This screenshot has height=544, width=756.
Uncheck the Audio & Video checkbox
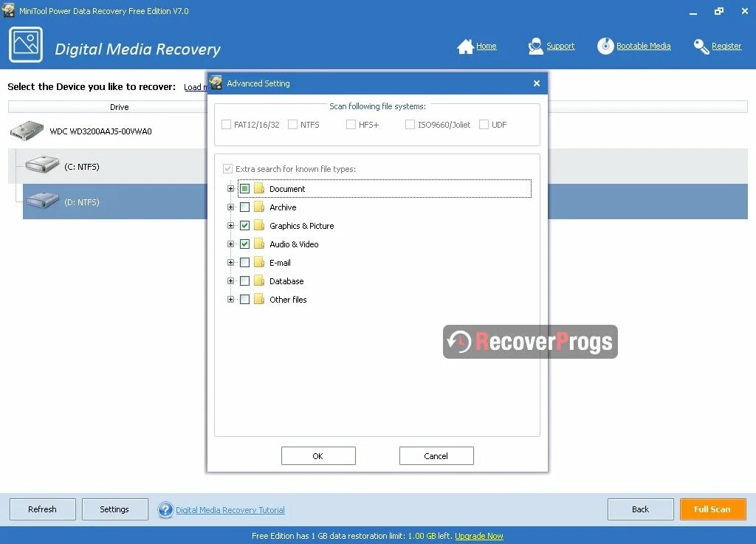[x=245, y=244]
